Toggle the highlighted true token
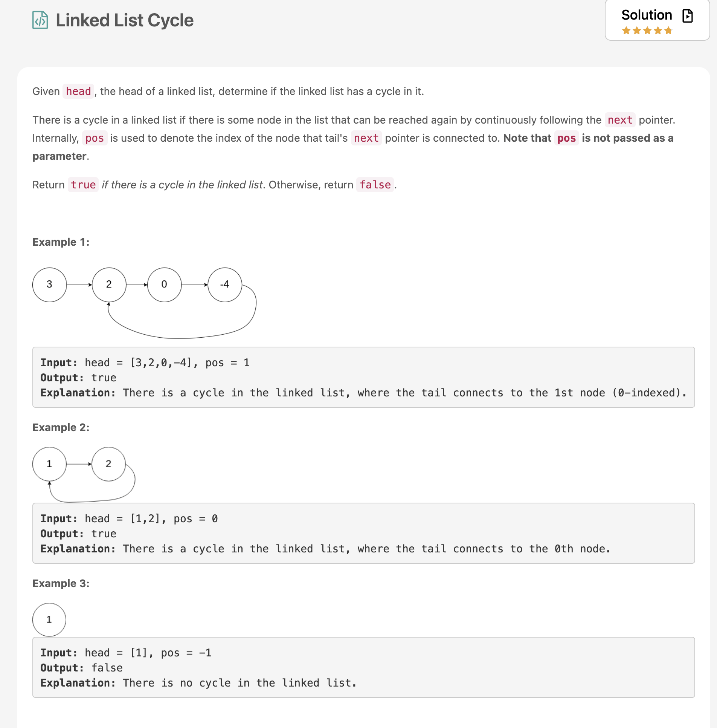Image resolution: width=717 pixels, height=728 pixels. [x=83, y=185]
